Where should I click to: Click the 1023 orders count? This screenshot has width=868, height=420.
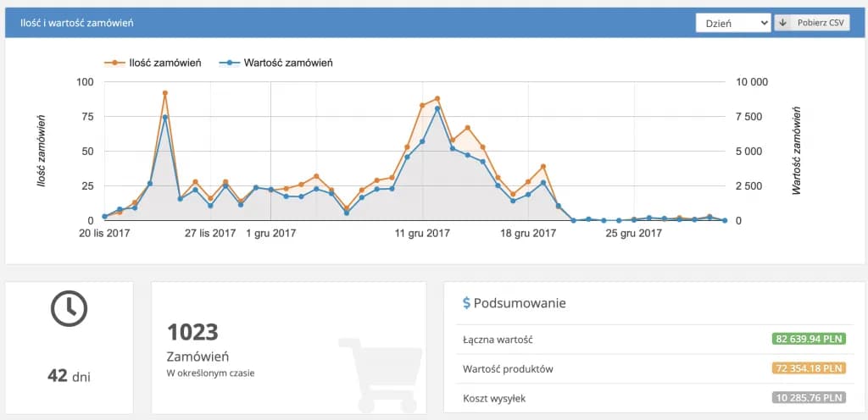pyautogui.click(x=192, y=332)
